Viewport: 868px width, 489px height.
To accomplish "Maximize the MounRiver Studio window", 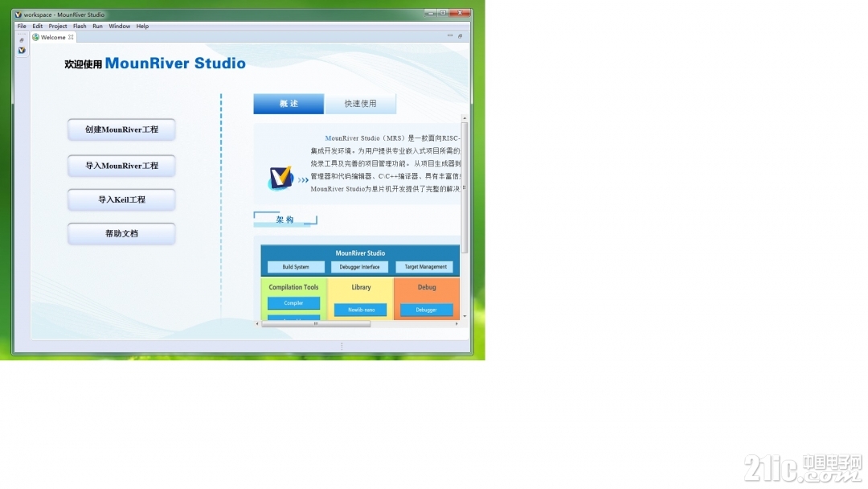I will (443, 13).
